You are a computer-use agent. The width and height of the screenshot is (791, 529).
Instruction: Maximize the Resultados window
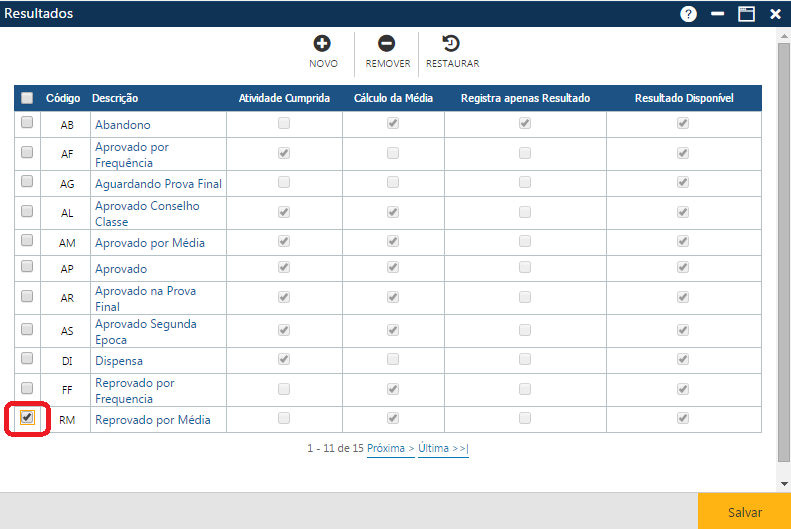pos(746,14)
